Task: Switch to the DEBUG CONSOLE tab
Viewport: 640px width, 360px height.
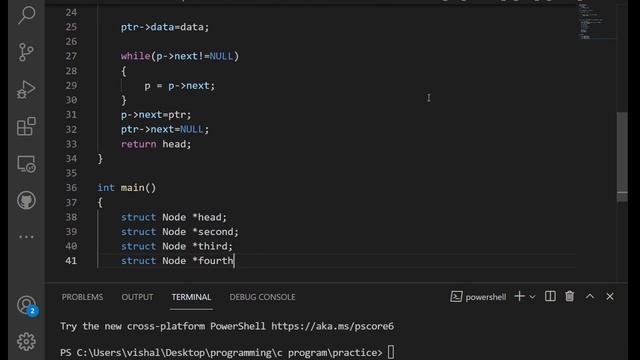Action: [x=262, y=297]
